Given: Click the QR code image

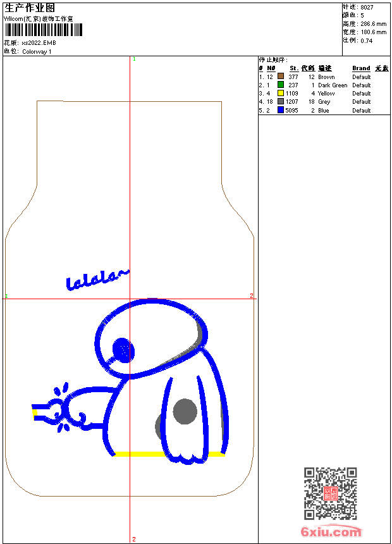Looking at the screenshot, I should (331, 493).
